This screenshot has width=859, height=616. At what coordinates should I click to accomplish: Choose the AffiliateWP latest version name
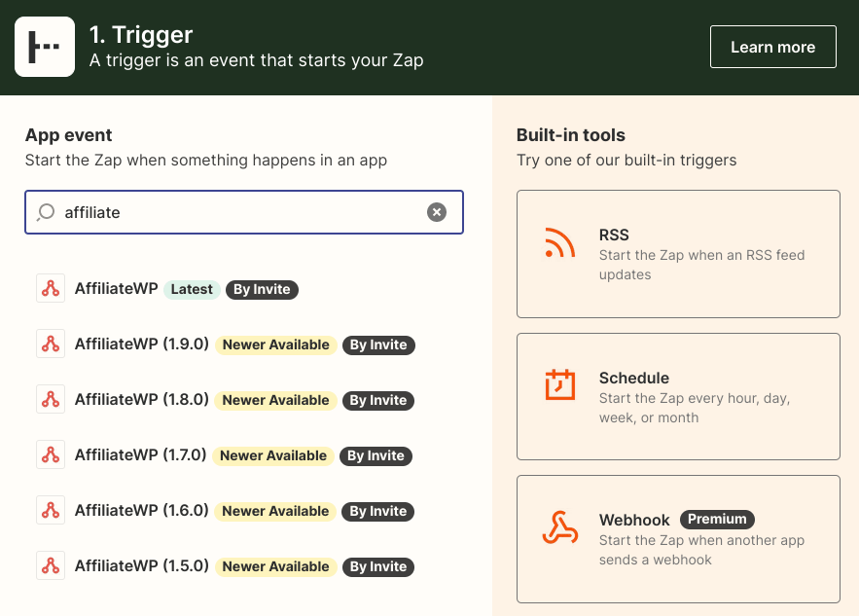(116, 288)
